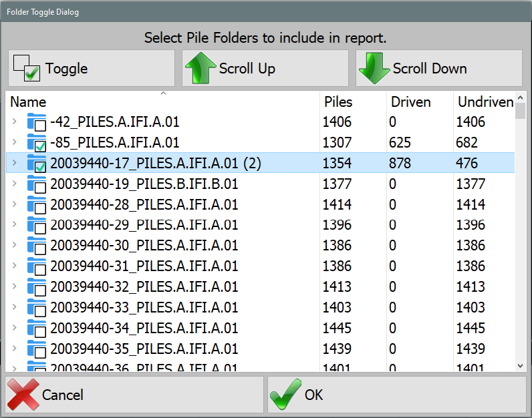
Task: Click the 1445 piles count cell
Action: tap(337, 328)
